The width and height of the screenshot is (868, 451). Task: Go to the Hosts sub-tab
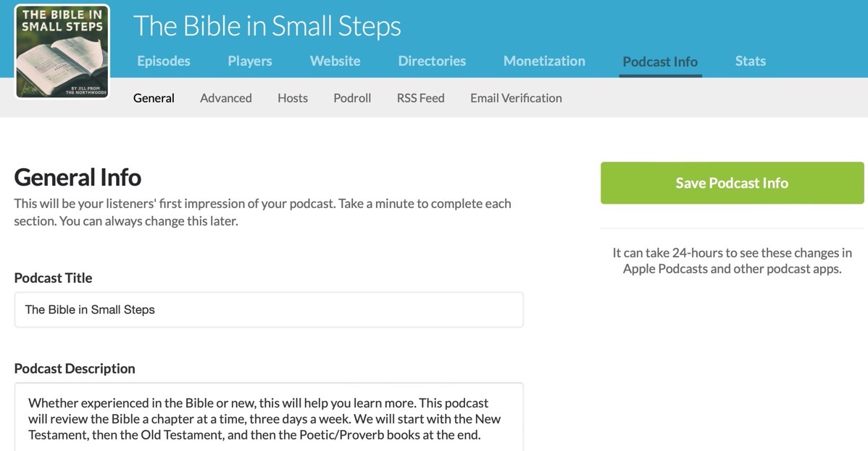pyautogui.click(x=293, y=98)
